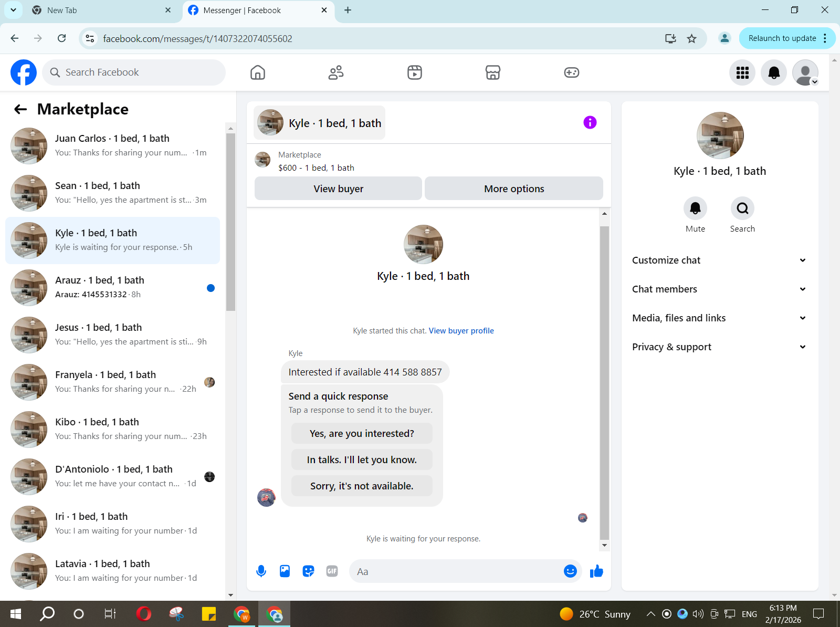Image resolution: width=840 pixels, height=627 pixels.
Task: Bookmark this page with star icon
Action: [691, 38]
